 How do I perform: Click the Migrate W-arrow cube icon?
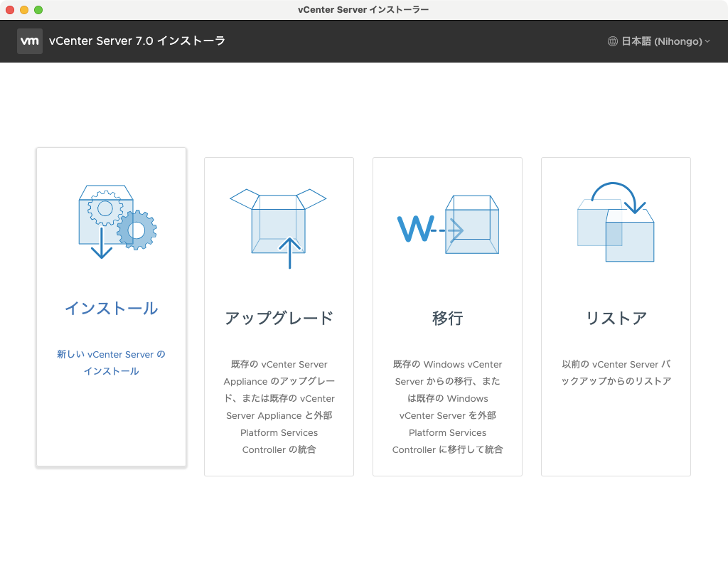click(448, 224)
